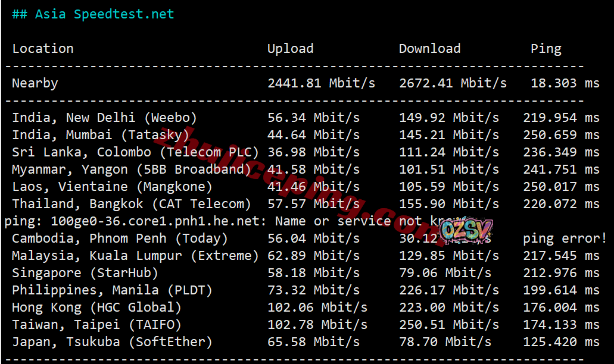Select the Nearby row label
Viewport: 614px width, 364px height.
(35, 83)
